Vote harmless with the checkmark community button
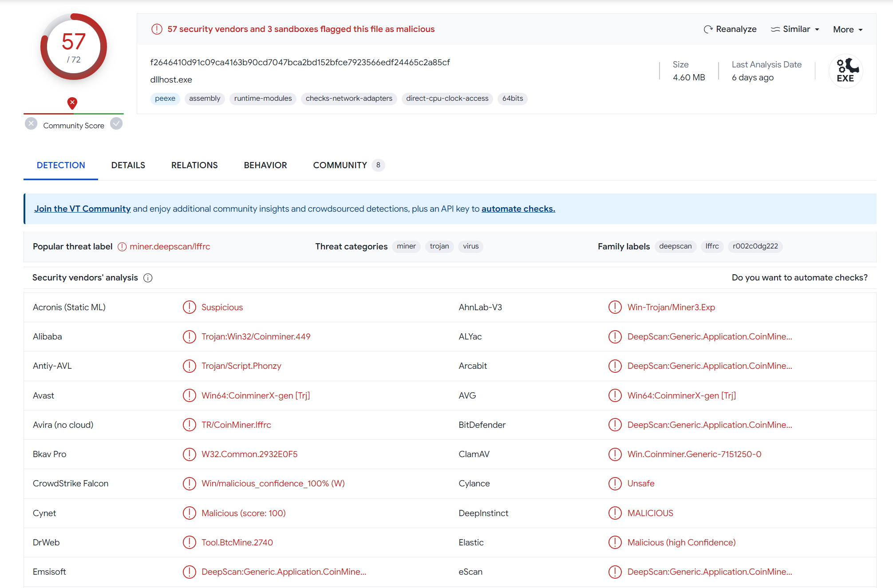Image resolution: width=893 pixels, height=588 pixels. [116, 124]
